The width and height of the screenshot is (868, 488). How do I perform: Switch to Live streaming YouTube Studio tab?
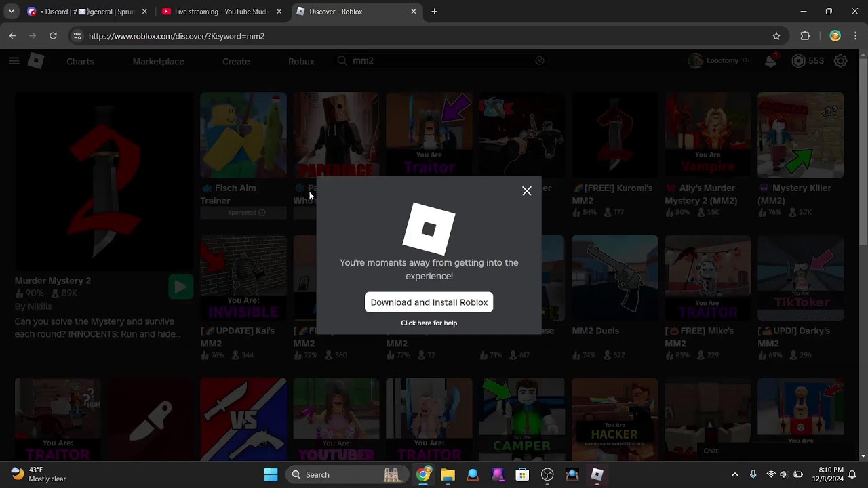pos(221,12)
